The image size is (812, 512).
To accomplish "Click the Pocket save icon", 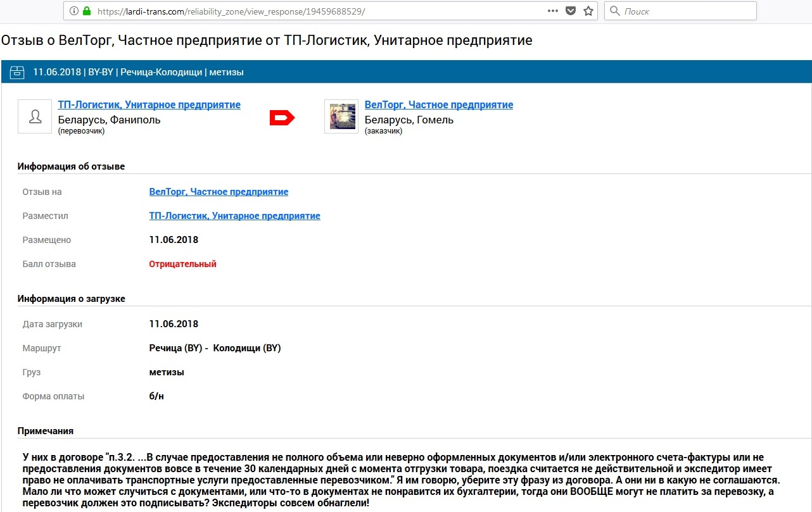I will (571, 11).
